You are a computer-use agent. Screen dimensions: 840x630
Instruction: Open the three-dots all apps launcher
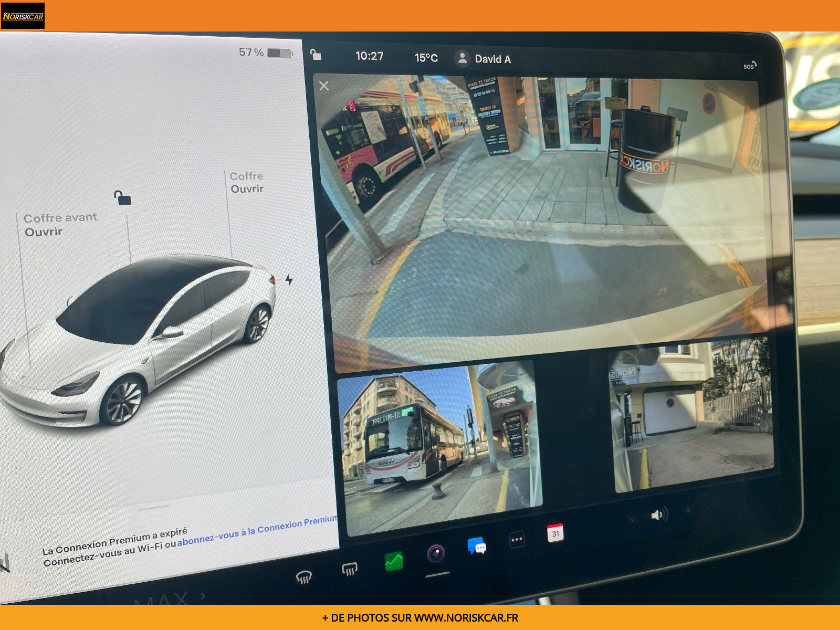click(x=517, y=539)
